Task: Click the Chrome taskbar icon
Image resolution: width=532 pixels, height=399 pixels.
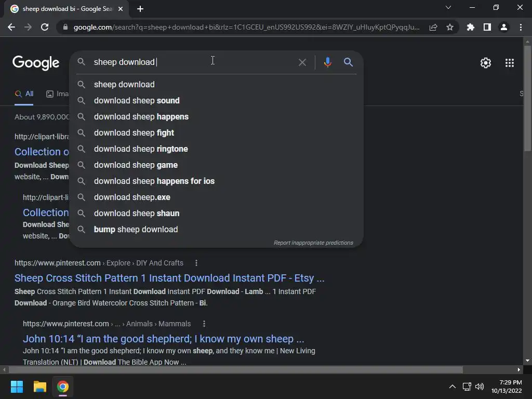Action: click(x=62, y=387)
